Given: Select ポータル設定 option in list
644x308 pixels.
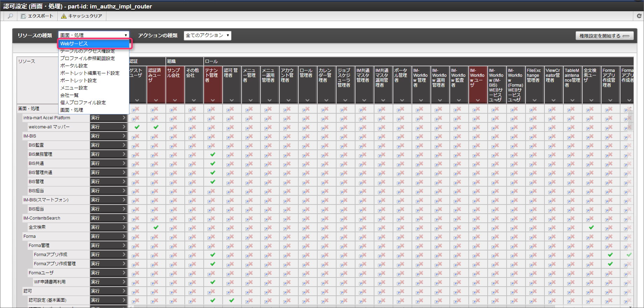Looking at the screenshot, I should click(x=94, y=66).
